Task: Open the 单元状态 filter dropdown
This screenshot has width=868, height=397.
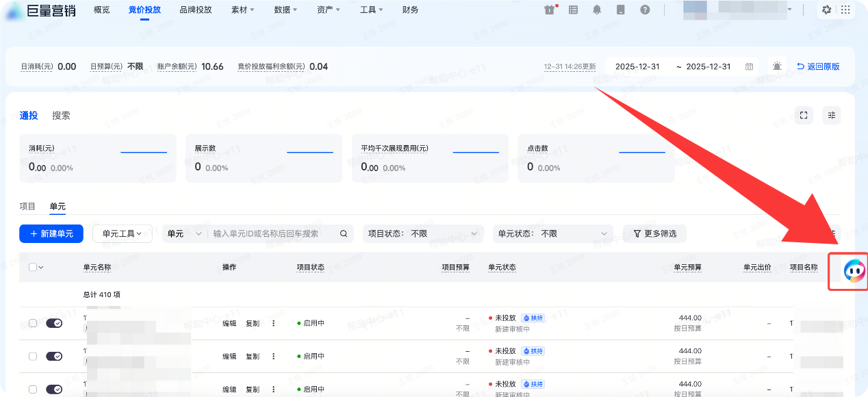Action: pos(553,233)
